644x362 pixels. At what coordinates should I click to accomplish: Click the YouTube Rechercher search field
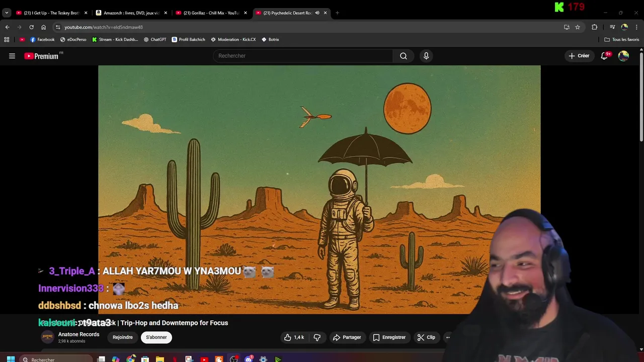tap(303, 56)
